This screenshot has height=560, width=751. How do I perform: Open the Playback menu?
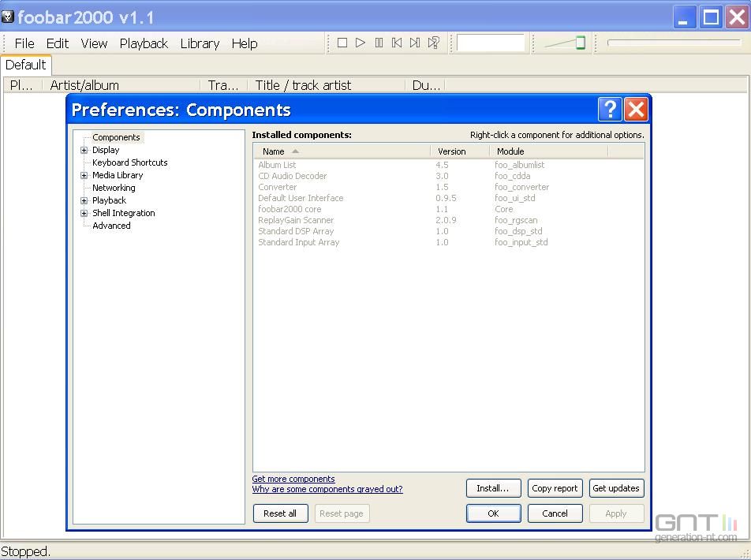coord(144,43)
